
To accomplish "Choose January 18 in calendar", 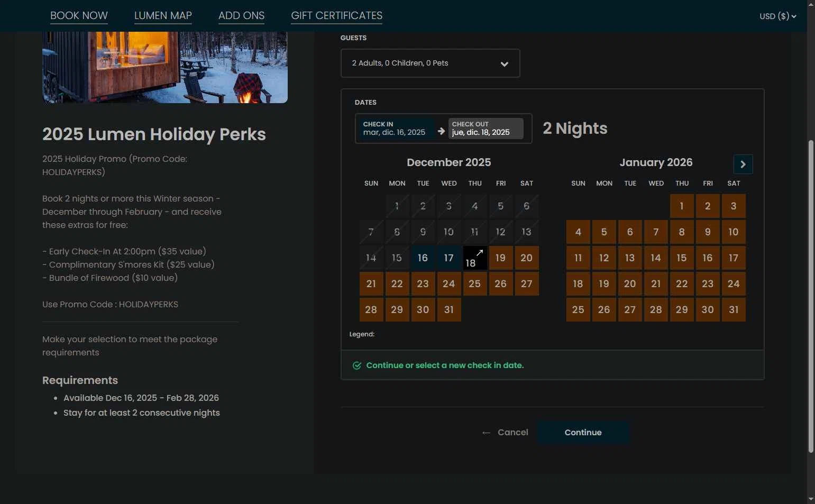I will click(x=578, y=284).
